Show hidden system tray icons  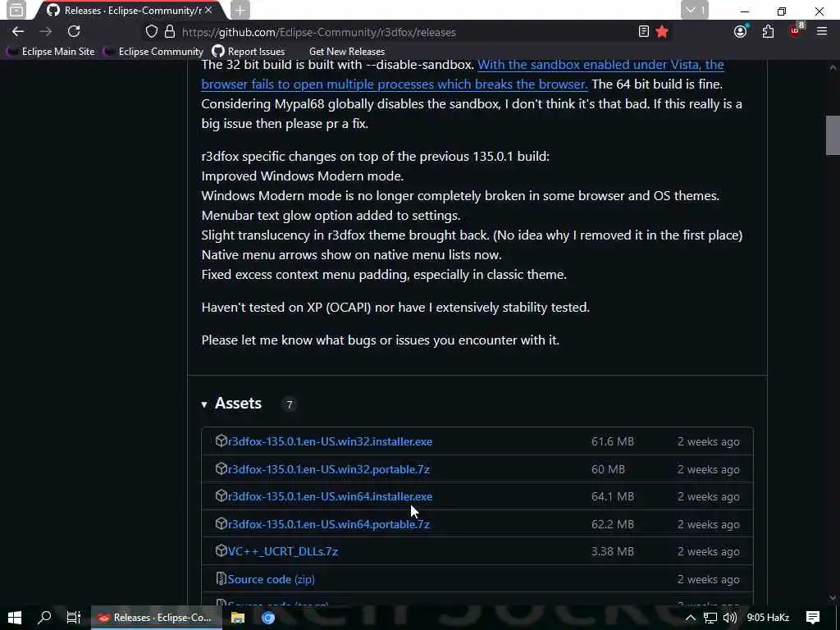[691, 617]
